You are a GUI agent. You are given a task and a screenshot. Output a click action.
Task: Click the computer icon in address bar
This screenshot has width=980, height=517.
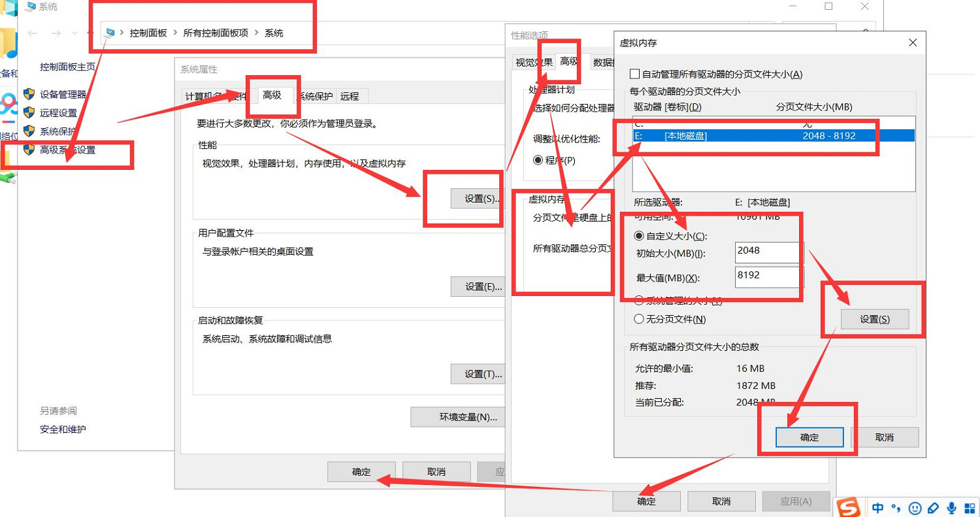coord(111,33)
